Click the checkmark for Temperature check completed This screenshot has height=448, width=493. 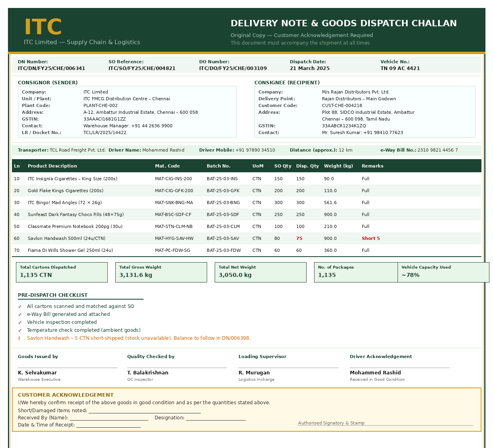pyautogui.click(x=20, y=331)
